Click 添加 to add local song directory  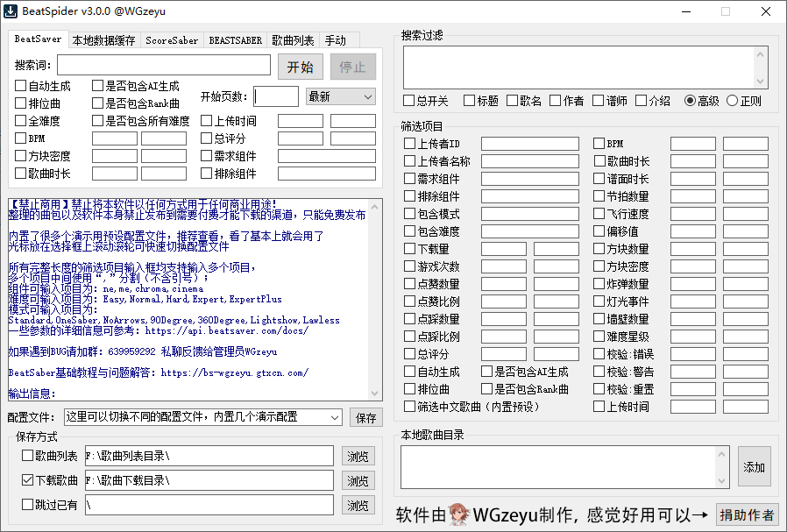click(x=754, y=468)
